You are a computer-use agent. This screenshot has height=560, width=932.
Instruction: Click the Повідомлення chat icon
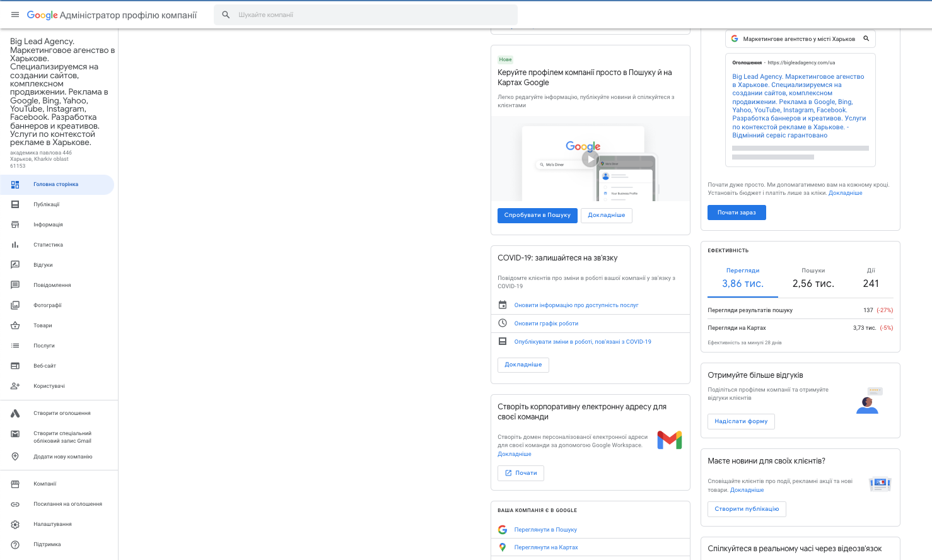[x=15, y=285]
